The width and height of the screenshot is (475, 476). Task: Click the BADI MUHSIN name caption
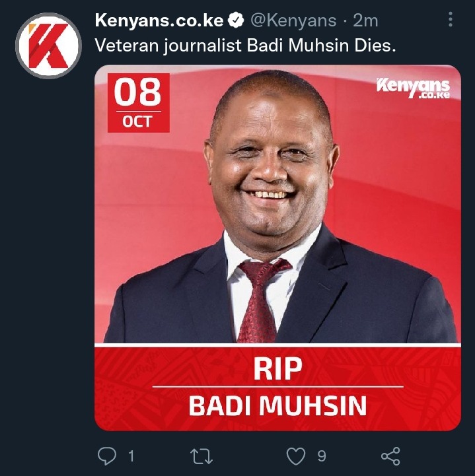click(277, 406)
